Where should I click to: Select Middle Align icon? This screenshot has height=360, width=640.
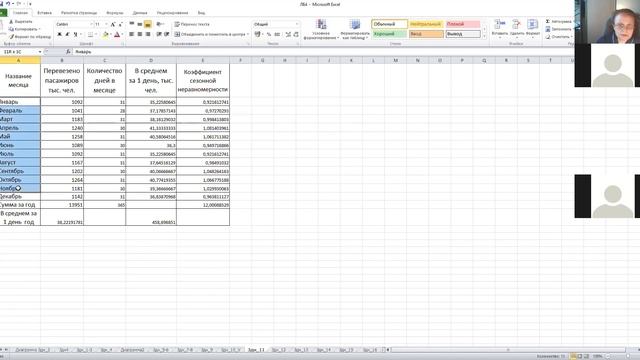140,24
